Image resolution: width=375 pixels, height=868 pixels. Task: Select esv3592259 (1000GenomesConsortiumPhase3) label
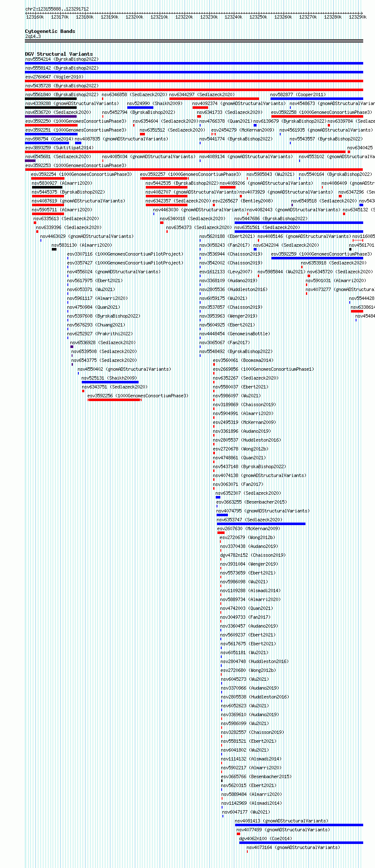[321, 254]
